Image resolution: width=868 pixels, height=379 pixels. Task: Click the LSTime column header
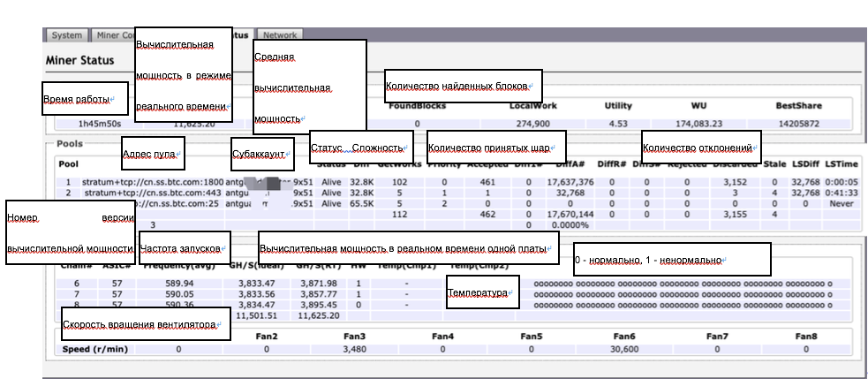[842, 164]
